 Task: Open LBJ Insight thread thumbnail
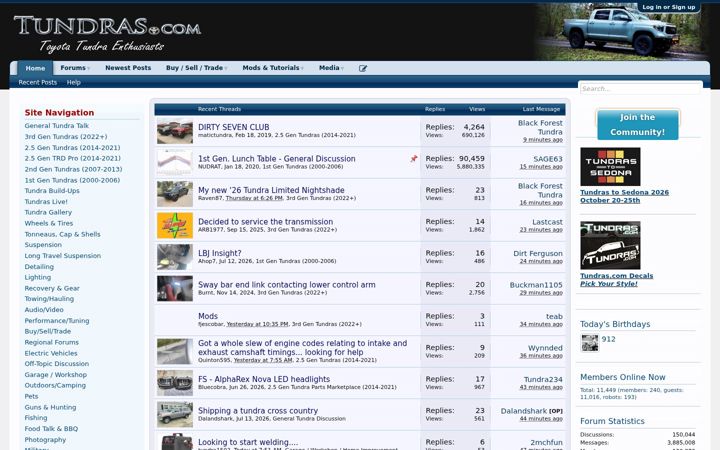(x=175, y=257)
